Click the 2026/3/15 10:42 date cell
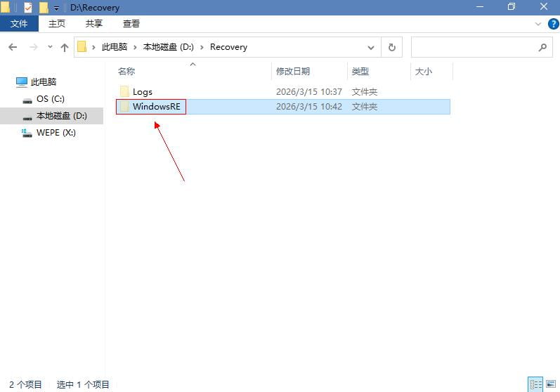This screenshot has height=392, width=560. 309,106
